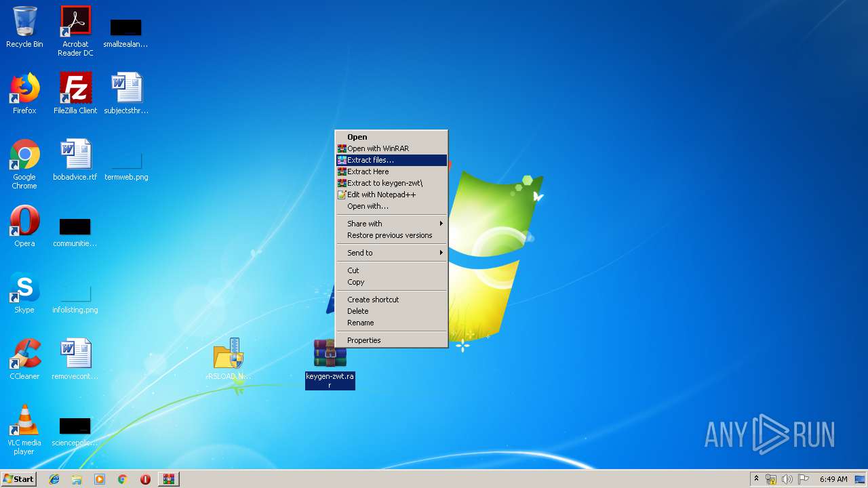Launch Acrobat Reader DC shortcut
868x488 pixels.
coord(75,31)
